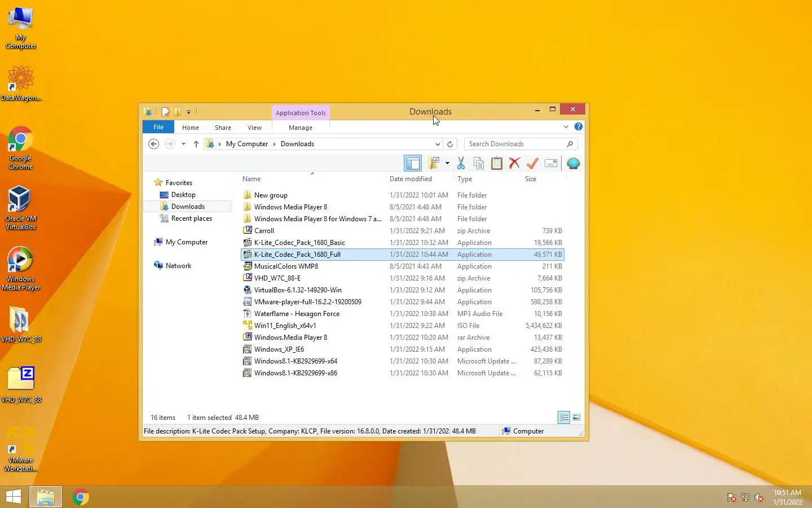Open Google Chrome desktop shortcut
This screenshot has width=812, height=508.
20,148
